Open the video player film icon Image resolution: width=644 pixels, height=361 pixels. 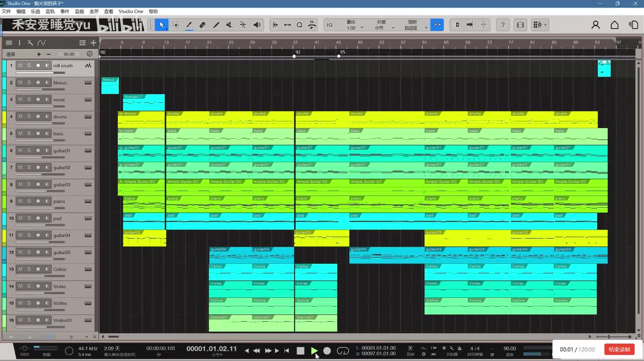click(x=520, y=25)
